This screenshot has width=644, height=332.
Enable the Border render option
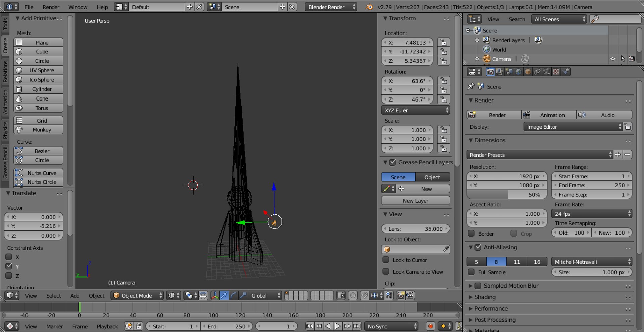click(x=471, y=234)
